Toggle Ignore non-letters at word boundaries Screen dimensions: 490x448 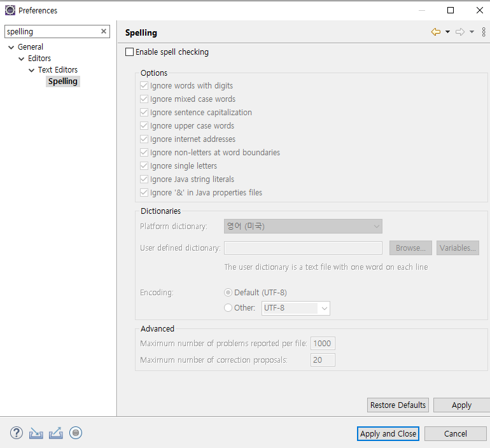(x=144, y=153)
